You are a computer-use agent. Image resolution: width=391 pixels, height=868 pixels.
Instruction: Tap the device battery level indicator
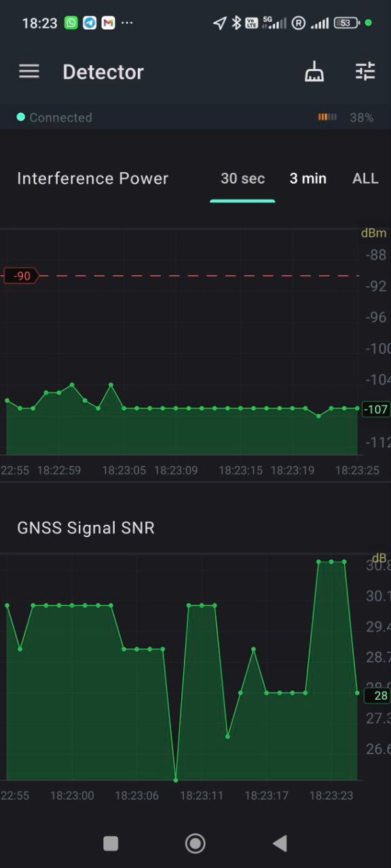coord(346,117)
